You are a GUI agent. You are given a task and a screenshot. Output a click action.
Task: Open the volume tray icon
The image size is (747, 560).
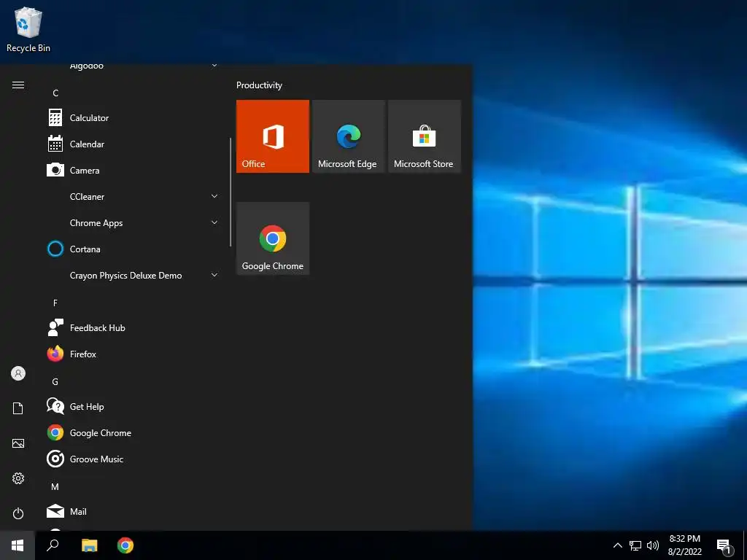(x=653, y=545)
